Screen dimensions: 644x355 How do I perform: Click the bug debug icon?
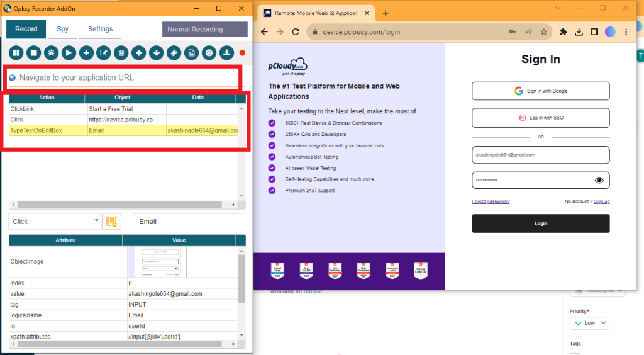tap(52, 53)
